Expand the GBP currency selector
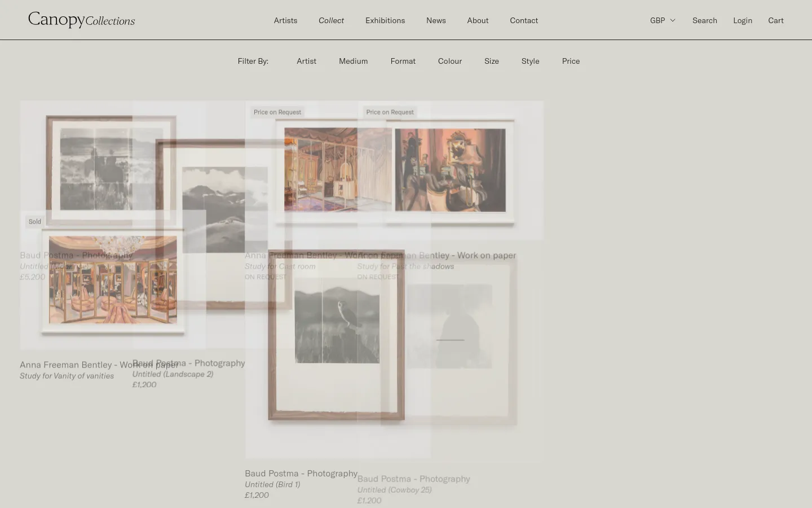Screen dimensions: 812x508 tap(663, 20)
